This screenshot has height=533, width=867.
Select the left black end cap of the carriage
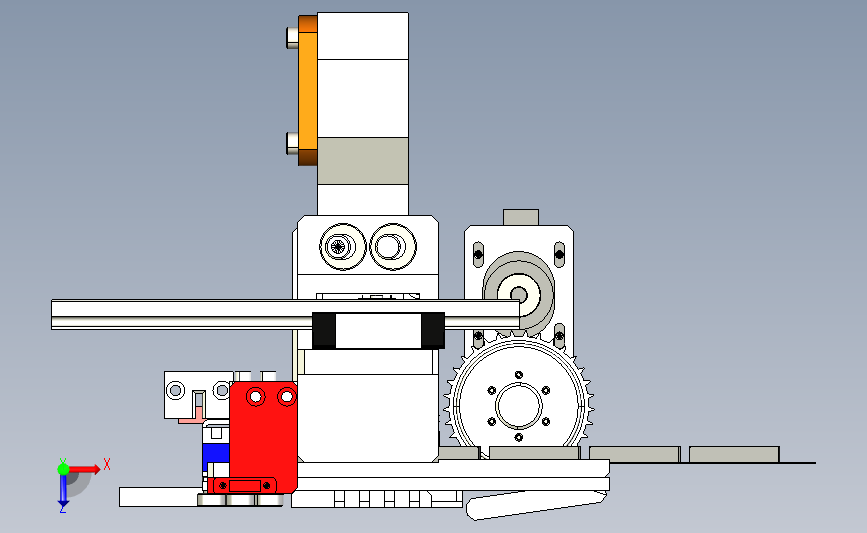coord(324,331)
